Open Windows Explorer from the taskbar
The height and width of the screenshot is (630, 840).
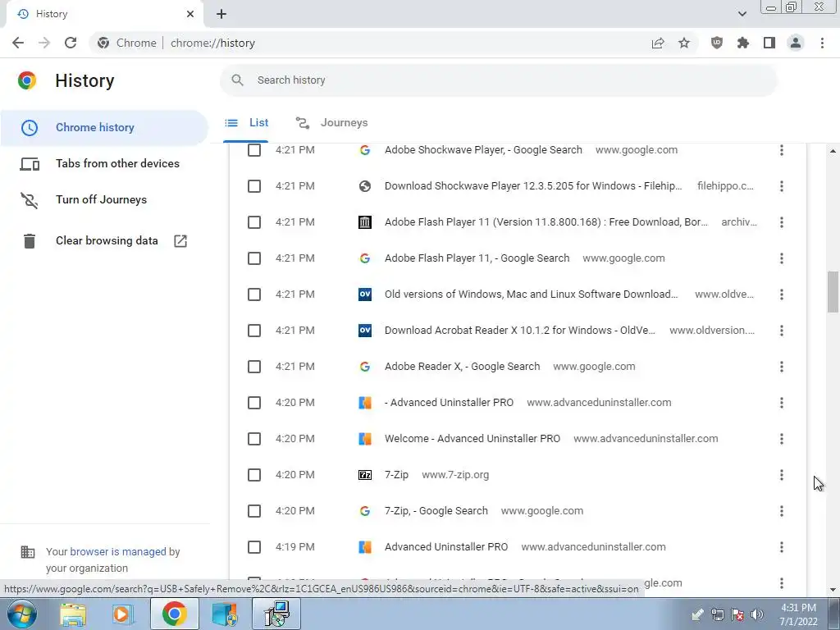73,614
